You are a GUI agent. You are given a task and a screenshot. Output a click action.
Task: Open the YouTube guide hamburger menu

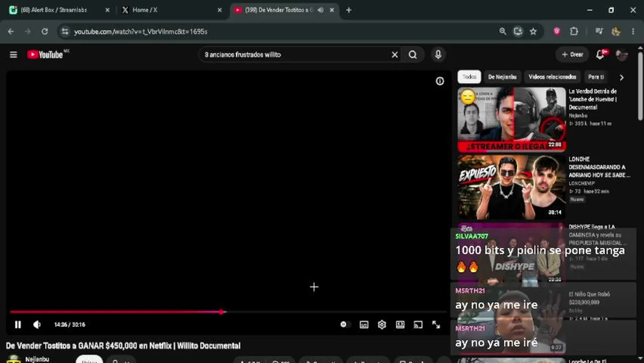pos(14,54)
